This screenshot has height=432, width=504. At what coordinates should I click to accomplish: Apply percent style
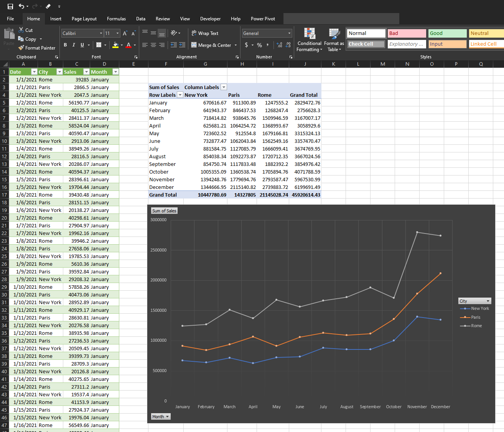coord(260,45)
